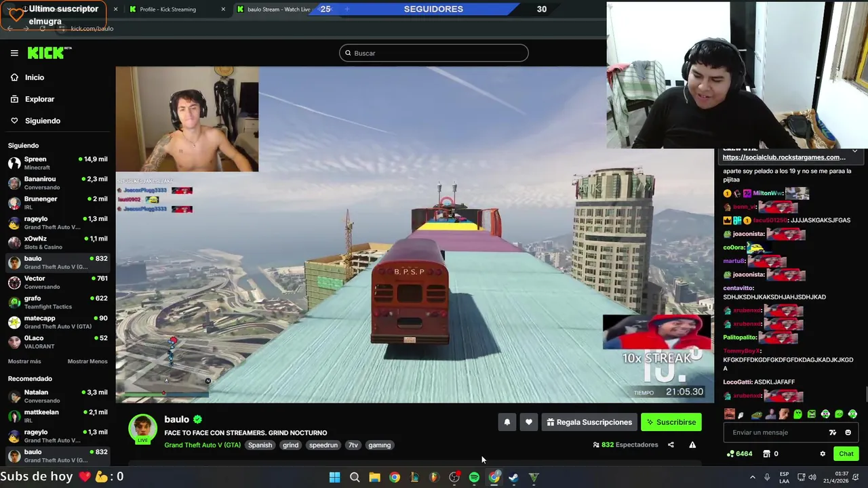Send message with green Chat button
The height and width of the screenshot is (488, 868).
point(846,454)
